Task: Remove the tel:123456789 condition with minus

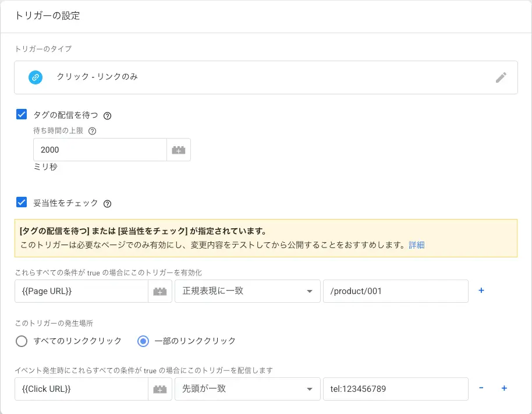Action: 481,388
